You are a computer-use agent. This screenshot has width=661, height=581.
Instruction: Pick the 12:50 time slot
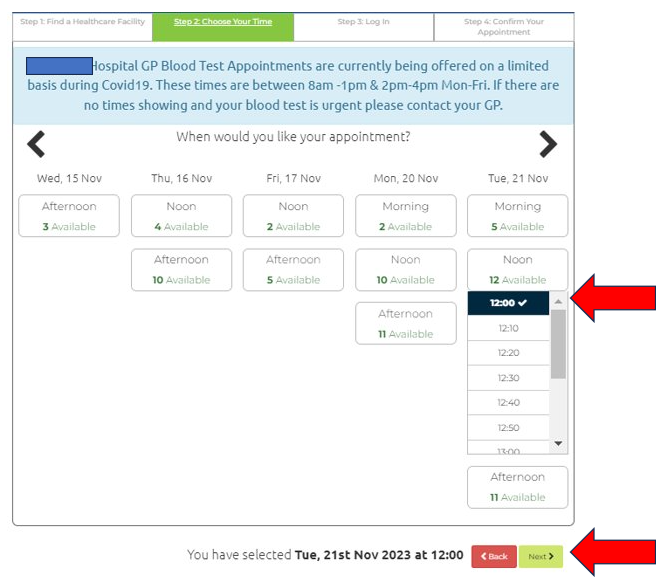(508, 428)
